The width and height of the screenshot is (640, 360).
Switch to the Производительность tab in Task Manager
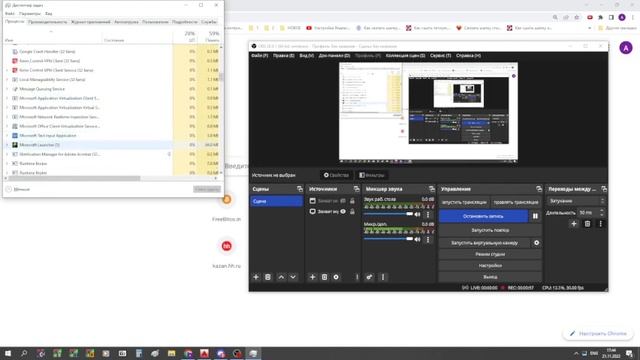[47, 22]
